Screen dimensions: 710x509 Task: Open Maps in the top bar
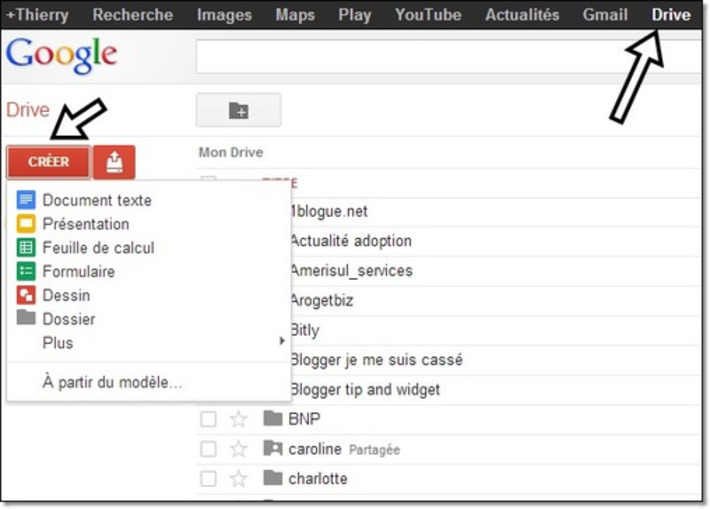tap(295, 14)
